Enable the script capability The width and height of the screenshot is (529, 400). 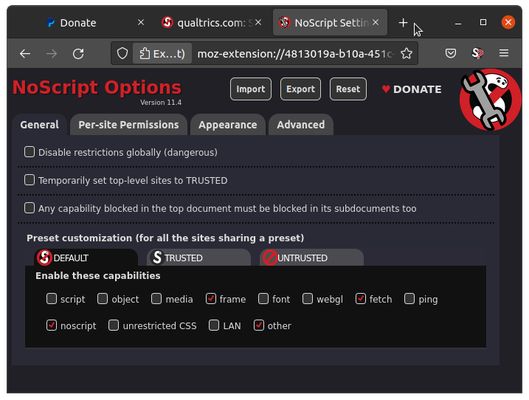(x=51, y=298)
